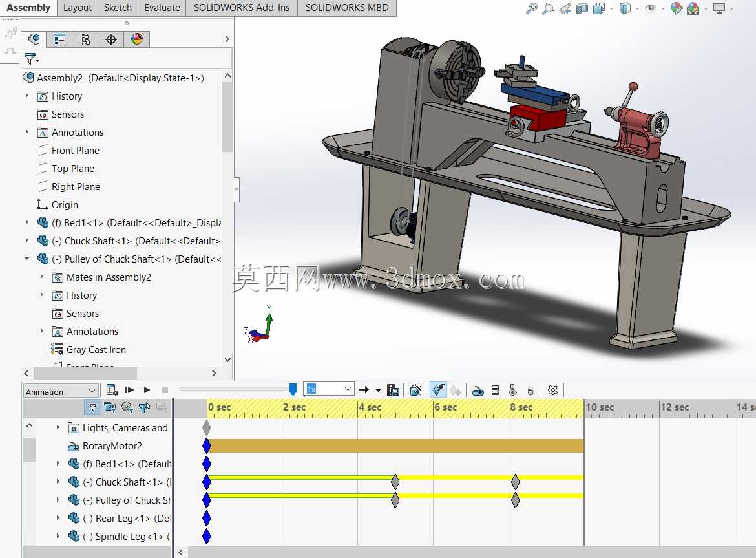The image size is (756, 558).
Task: Toggle the MotionManager No Filter funnel
Action: pyautogui.click(x=92, y=407)
